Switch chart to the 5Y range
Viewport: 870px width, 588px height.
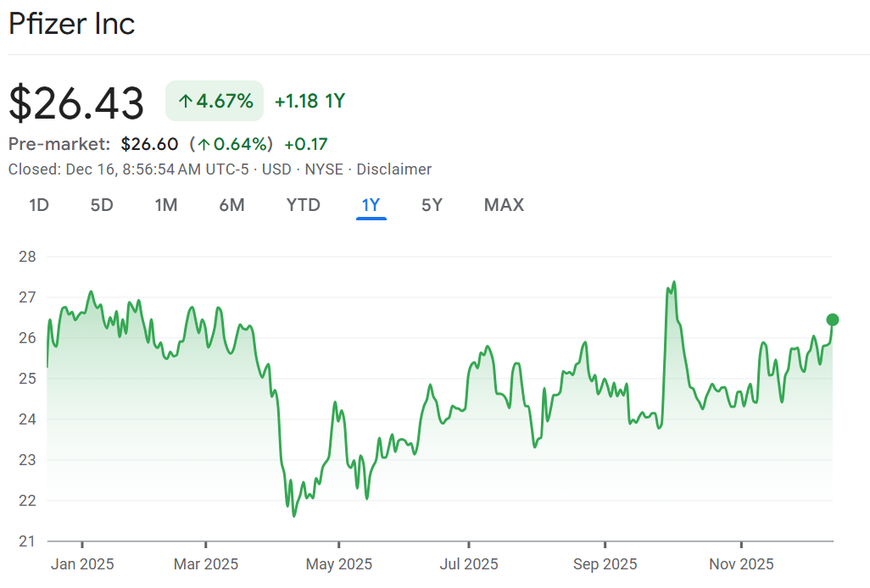(x=432, y=205)
